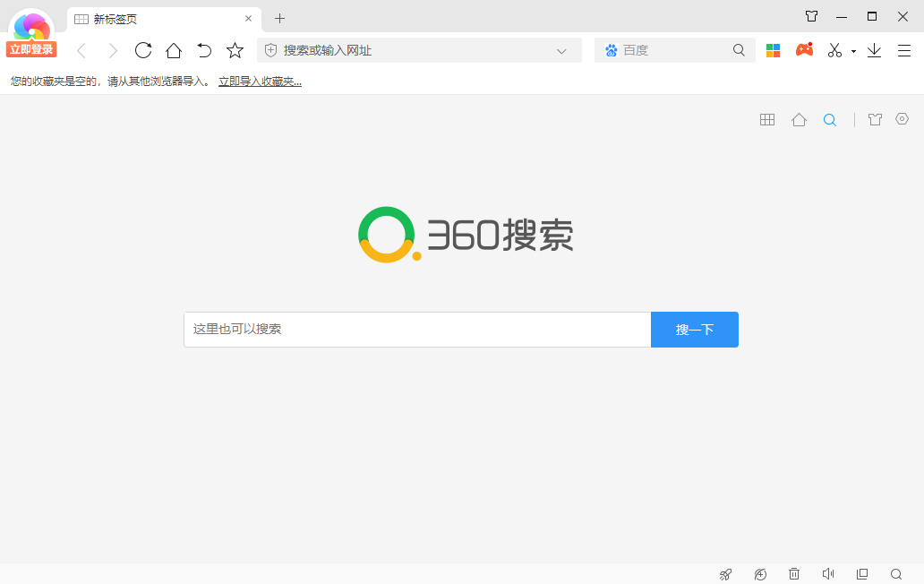Select the blue search view icon

pos(830,120)
